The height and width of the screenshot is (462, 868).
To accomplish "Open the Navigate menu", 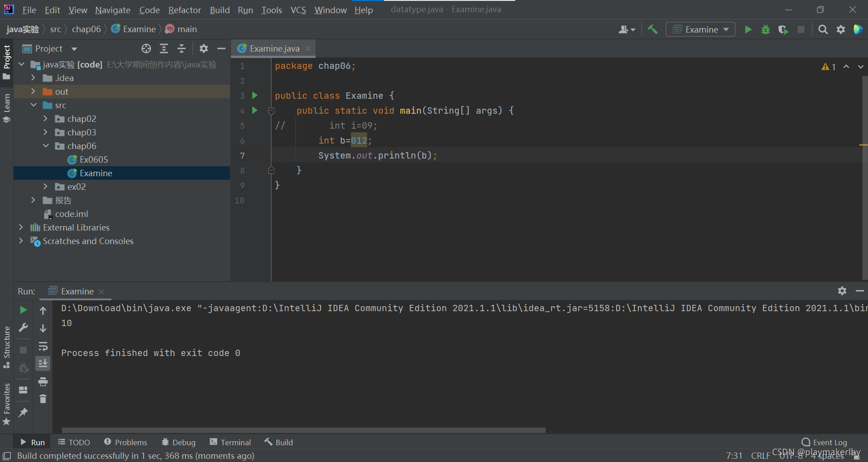I will tap(113, 10).
